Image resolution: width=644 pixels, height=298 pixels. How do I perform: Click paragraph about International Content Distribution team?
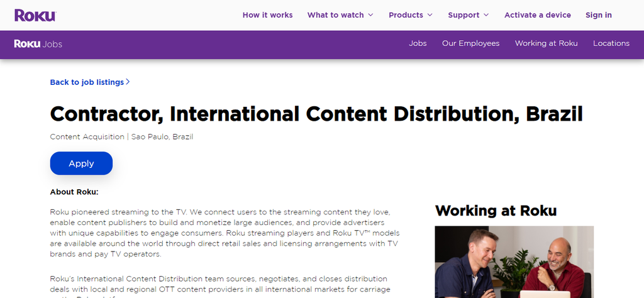coord(220,286)
